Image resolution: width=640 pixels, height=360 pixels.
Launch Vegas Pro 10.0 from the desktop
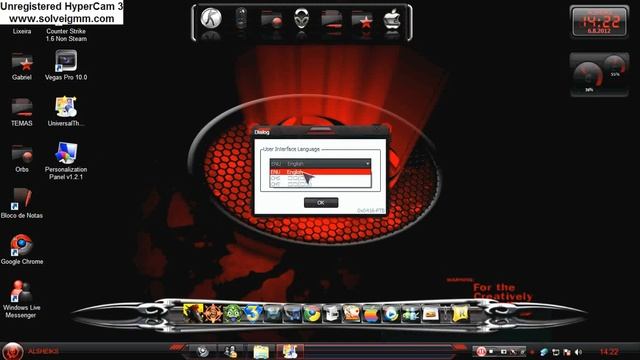66,65
